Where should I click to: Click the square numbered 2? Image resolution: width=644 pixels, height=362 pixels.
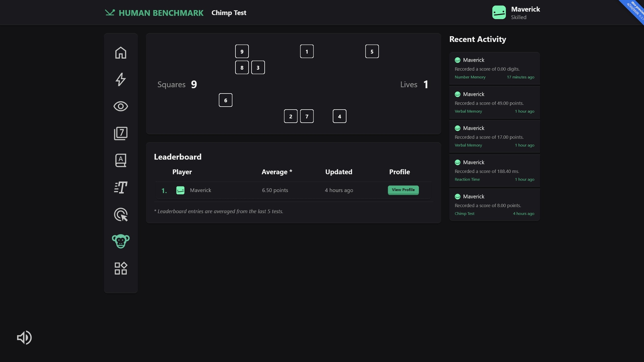pyautogui.click(x=291, y=116)
